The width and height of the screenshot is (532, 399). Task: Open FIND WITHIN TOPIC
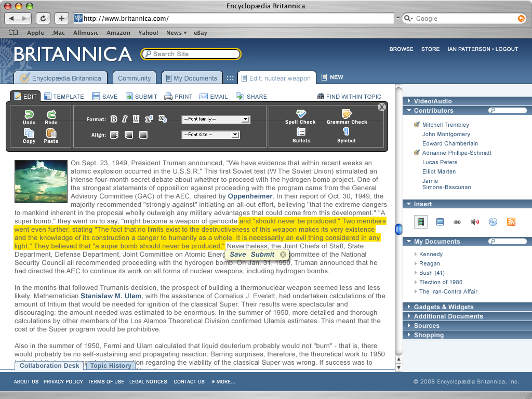(349, 96)
